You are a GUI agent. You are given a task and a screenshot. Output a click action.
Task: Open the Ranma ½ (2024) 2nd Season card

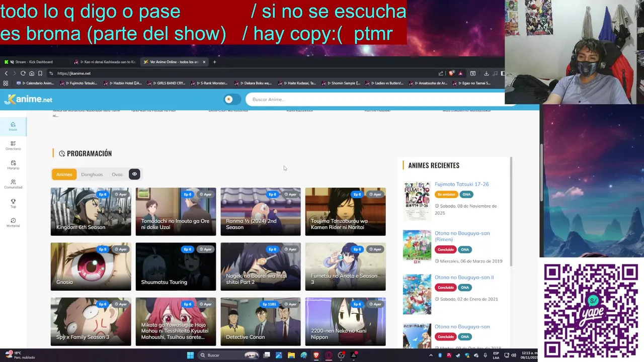pos(261,212)
